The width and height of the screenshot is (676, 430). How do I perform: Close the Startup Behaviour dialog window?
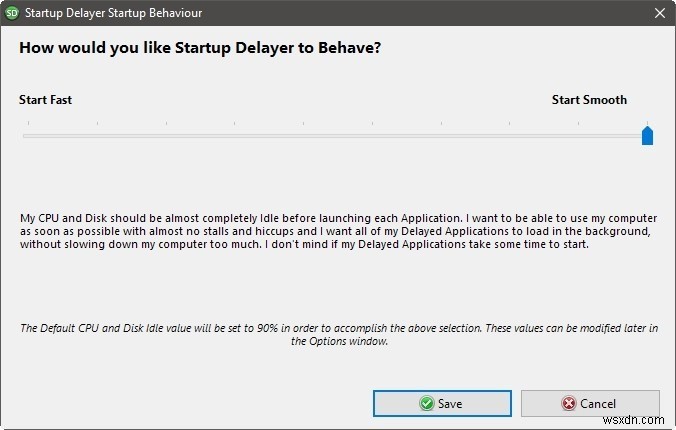pos(658,13)
